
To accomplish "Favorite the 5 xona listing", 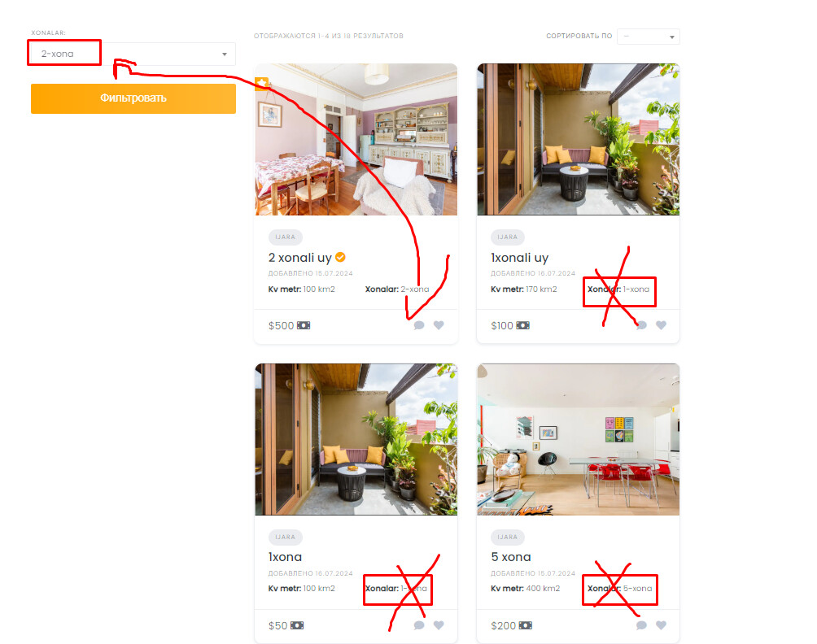I will (x=662, y=625).
